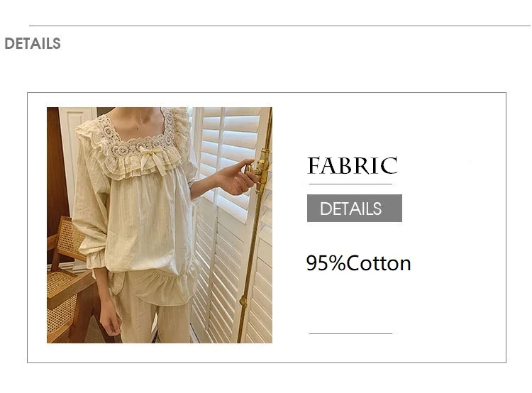Click the long divider above DETAILS heading
This screenshot has height=393, width=532.
(280, 26)
